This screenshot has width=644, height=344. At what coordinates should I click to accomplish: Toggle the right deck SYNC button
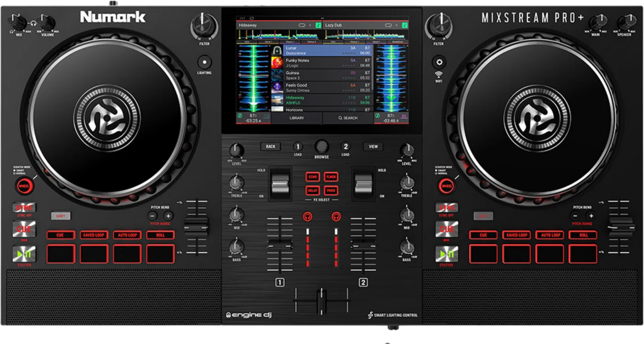(x=447, y=208)
